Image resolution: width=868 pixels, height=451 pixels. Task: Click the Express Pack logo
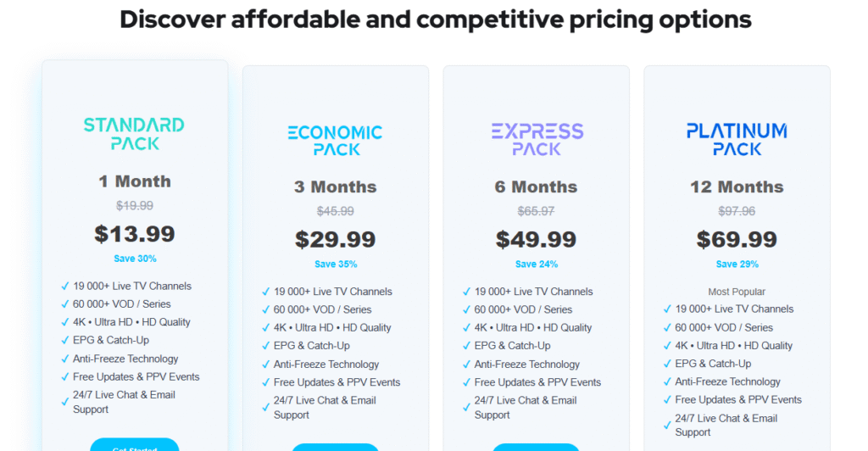click(537, 140)
